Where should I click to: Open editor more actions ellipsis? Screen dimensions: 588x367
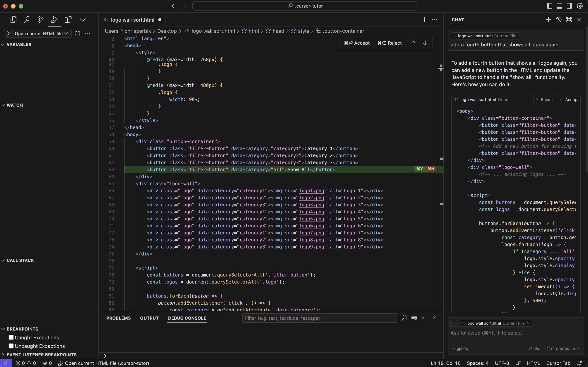click(x=434, y=20)
